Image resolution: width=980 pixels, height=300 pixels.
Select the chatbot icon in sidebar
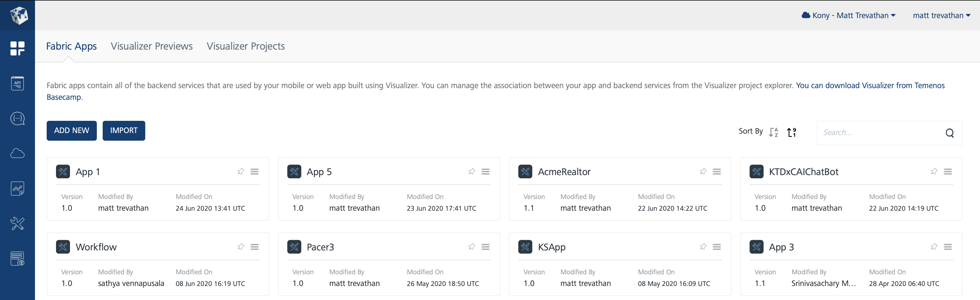17,118
